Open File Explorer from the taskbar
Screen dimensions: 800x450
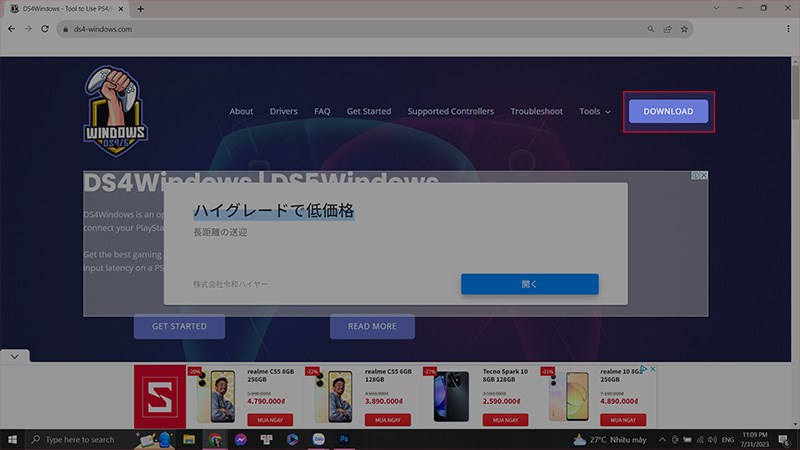pos(189,439)
